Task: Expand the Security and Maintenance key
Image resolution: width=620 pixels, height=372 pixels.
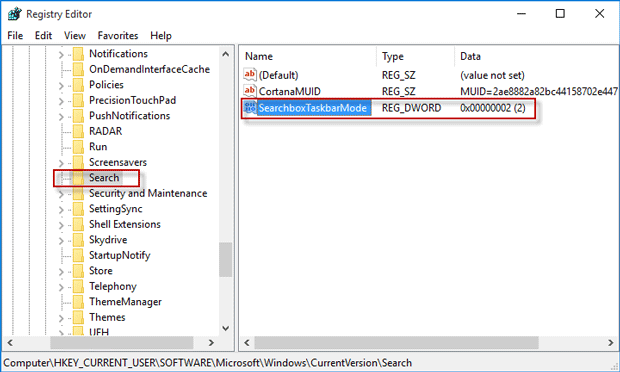Action: pos(61,194)
